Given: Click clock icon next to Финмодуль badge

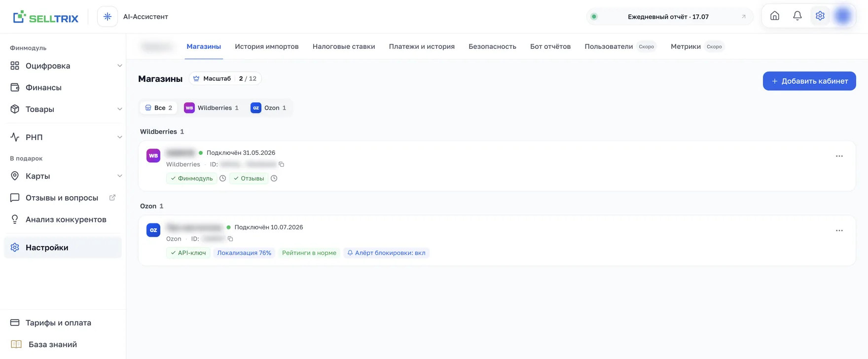Looking at the screenshot, I should point(223,179).
